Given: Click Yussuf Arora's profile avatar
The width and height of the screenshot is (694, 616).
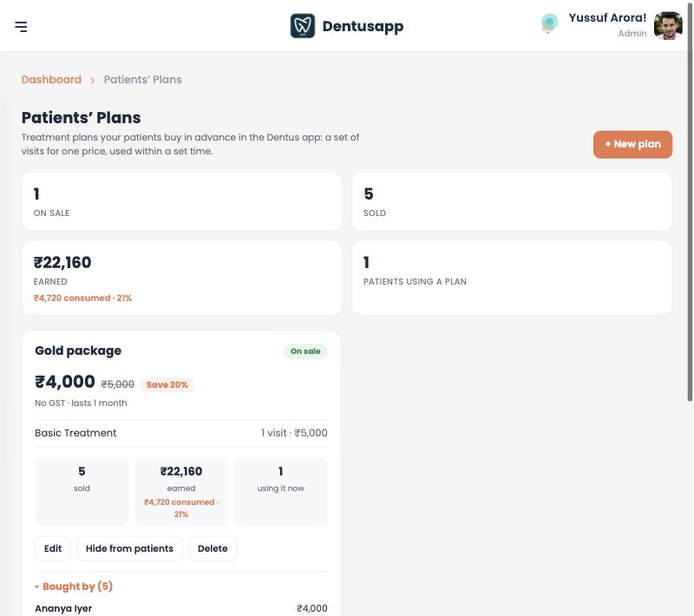Looking at the screenshot, I should pos(668,26).
